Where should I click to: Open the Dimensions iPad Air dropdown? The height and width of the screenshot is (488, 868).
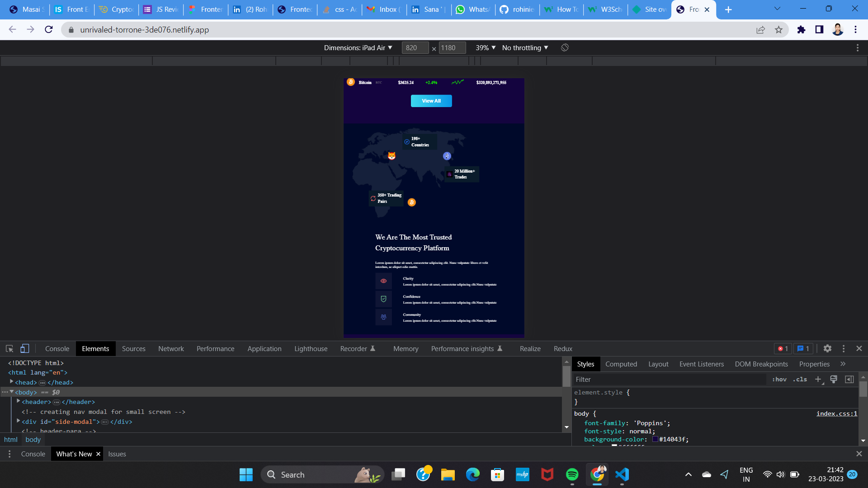pyautogui.click(x=358, y=47)
